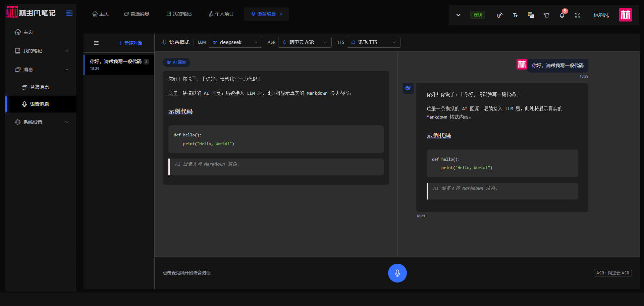Toggle fullscreen with the expand-arrows icon
The width and height of the screenshot is (644, 306).
click(x=578, y=15)
